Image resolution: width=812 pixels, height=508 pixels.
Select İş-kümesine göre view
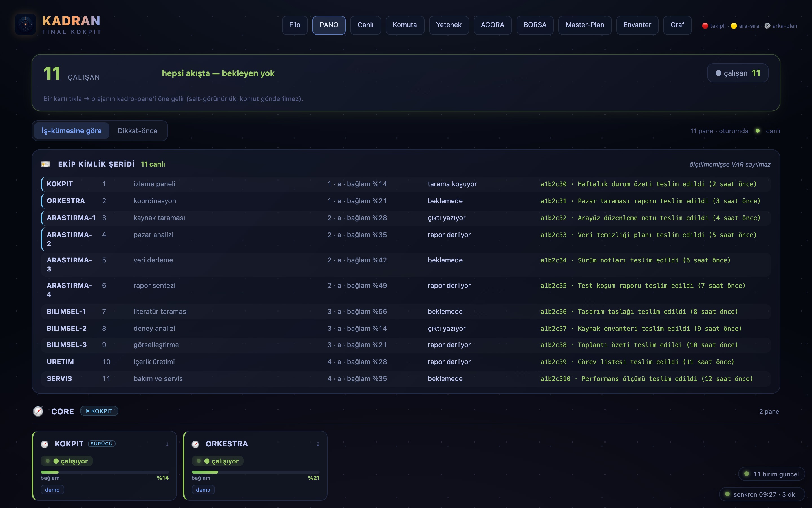71,131
